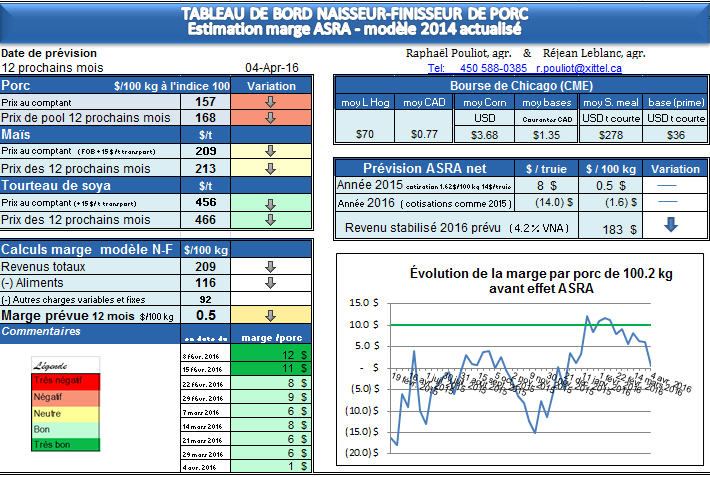Click the down arrow beside Revenus totaux

click(269, 267)
